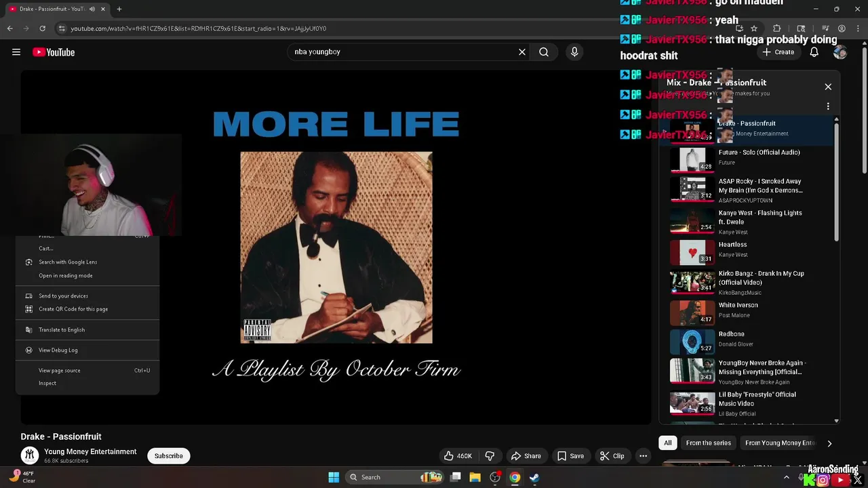Open Chrome profile icon

842,28
